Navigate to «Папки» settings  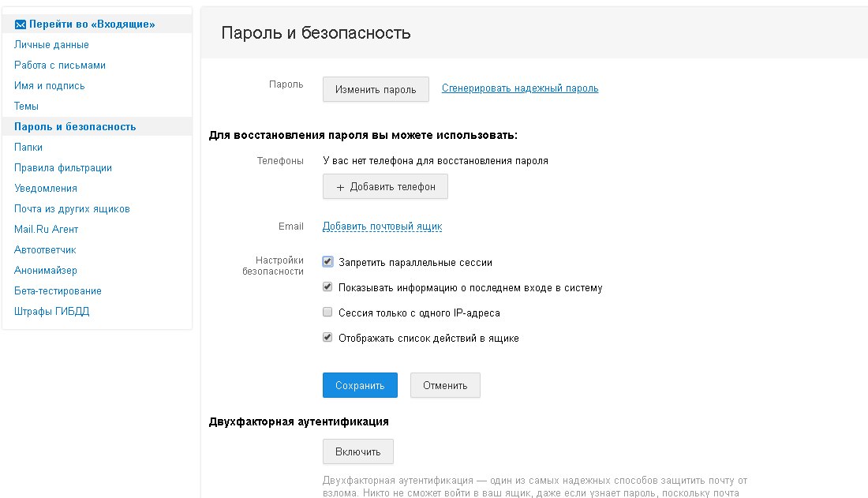point(28,148)
